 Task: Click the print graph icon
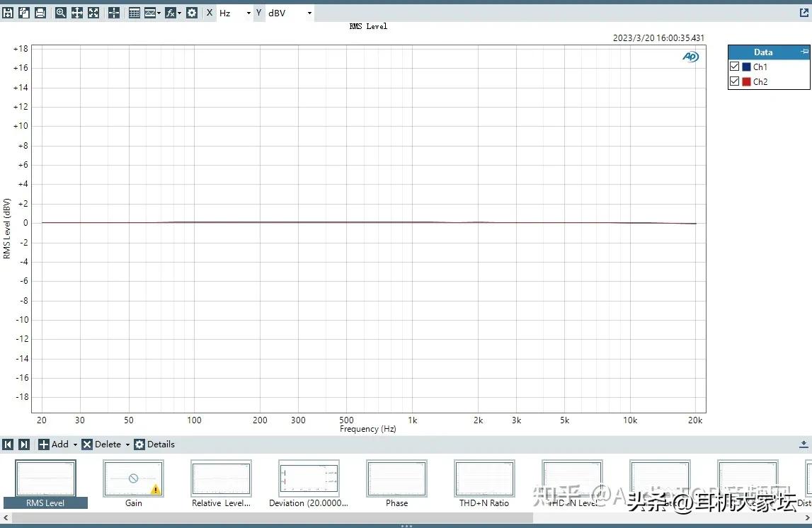click(x=40, y=13)
